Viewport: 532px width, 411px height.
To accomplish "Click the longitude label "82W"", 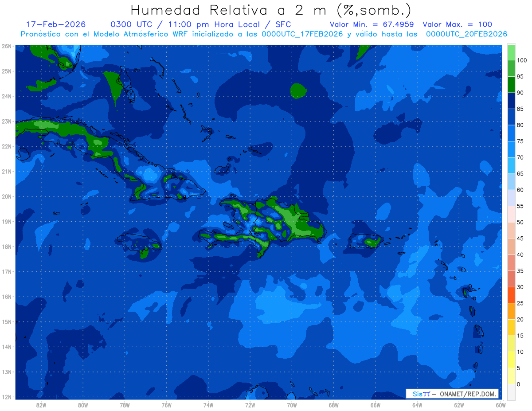I will [41, 404].
